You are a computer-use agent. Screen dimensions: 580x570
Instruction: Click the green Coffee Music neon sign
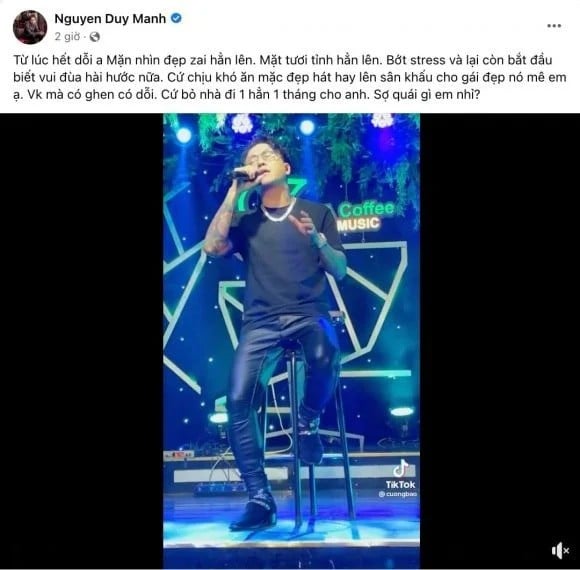point(362,216)
